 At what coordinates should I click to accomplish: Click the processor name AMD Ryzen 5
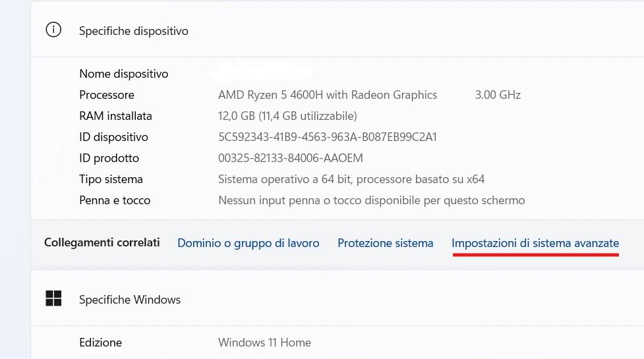click(327, 95)
